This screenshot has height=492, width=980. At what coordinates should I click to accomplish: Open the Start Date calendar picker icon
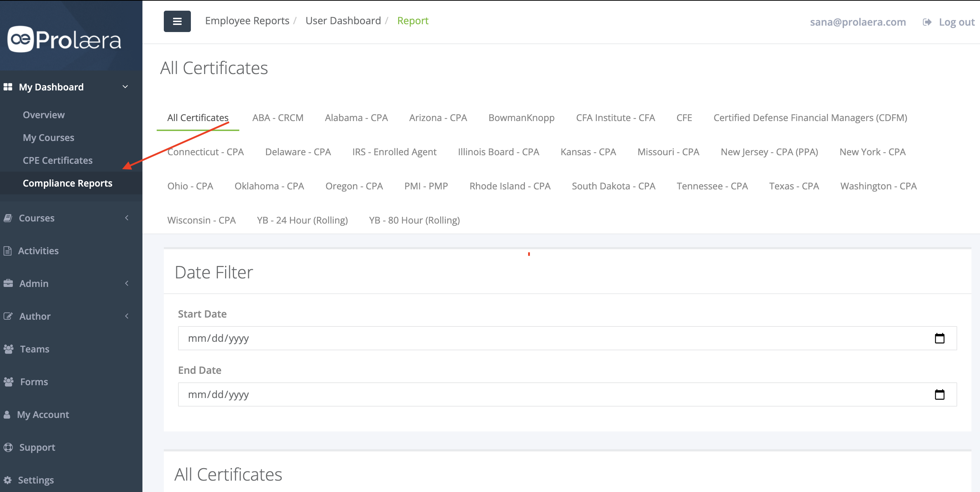(939, 338)
